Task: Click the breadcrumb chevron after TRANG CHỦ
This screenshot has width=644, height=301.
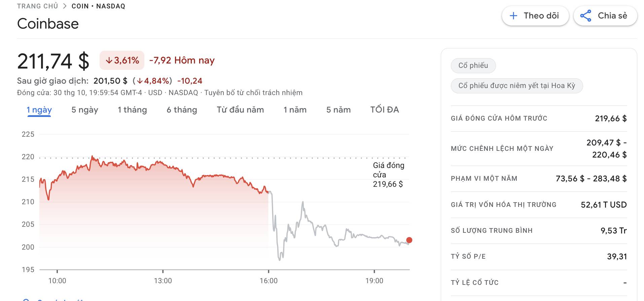Action: (x=65, y=6)
